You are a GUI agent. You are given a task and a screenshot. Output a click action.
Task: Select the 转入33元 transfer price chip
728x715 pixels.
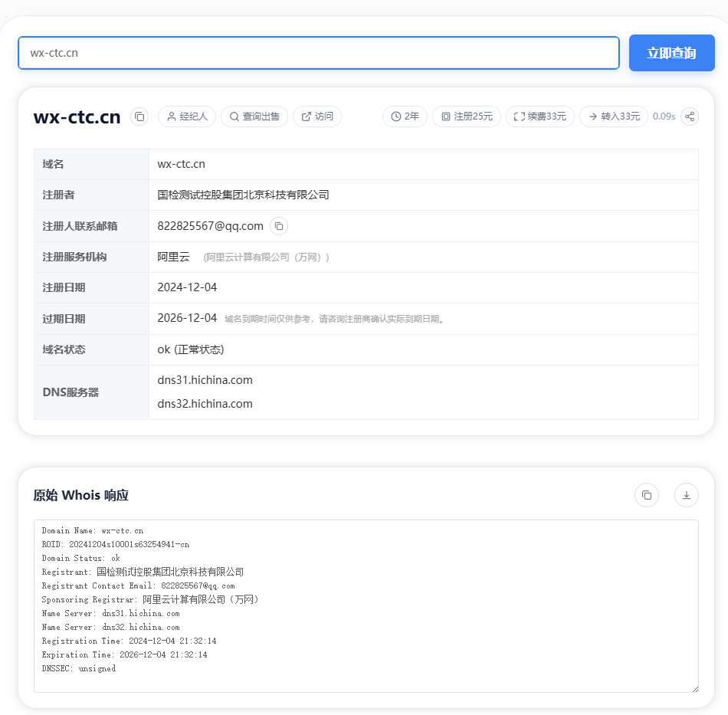pos(613,116)
